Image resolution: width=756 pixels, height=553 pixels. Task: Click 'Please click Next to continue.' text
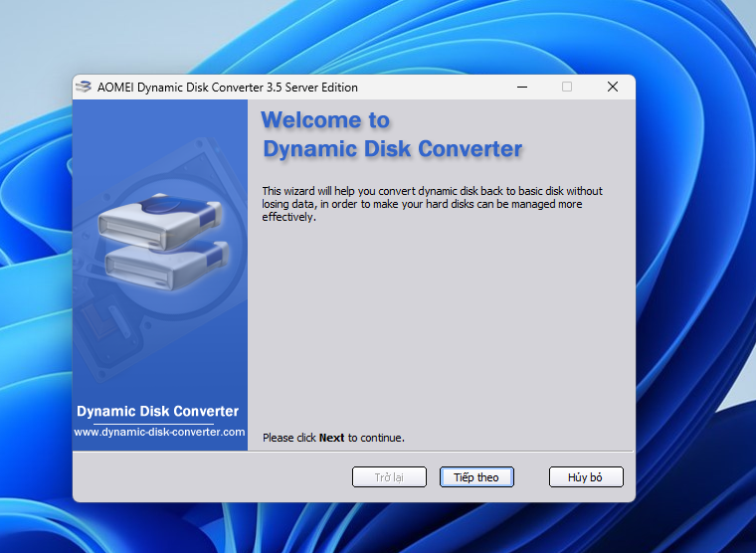[333, 438]
